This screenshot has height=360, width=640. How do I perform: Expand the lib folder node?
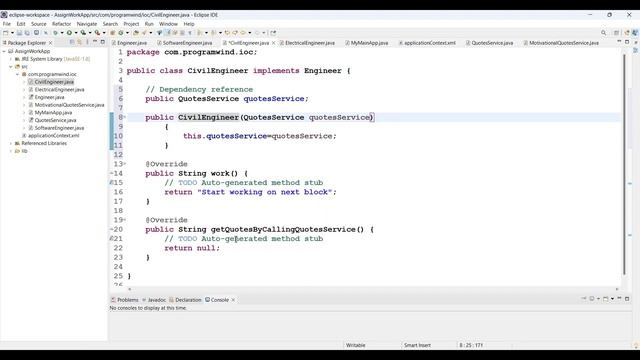pos(11,151)
